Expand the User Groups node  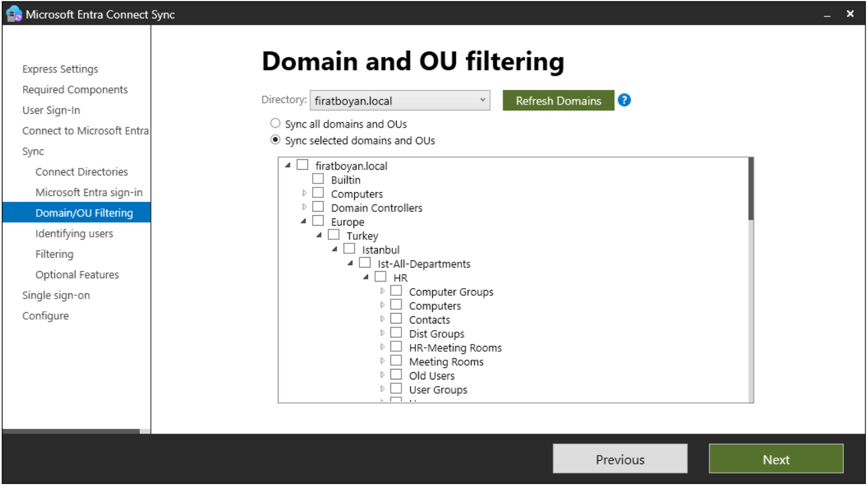coord(382,389)
